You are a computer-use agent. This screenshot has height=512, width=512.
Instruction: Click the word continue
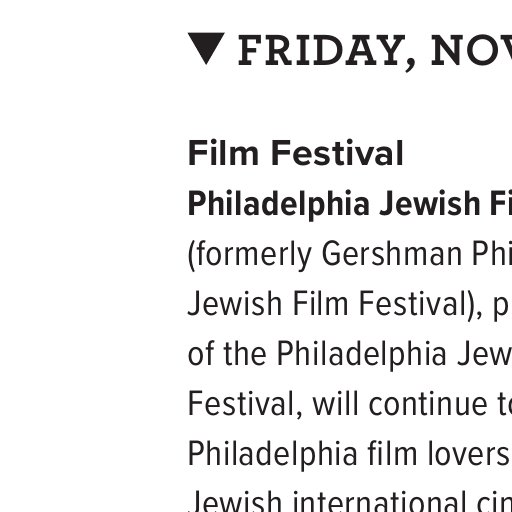pos(428,404)
